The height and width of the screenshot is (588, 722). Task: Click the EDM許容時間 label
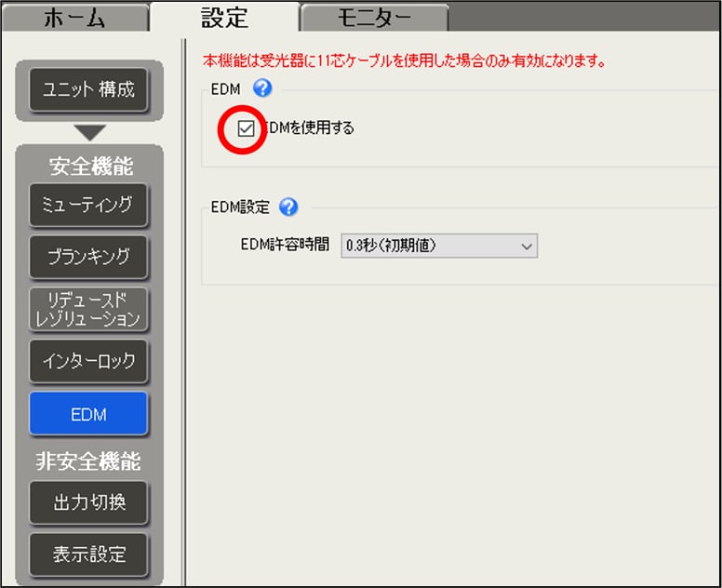point(285,246)
